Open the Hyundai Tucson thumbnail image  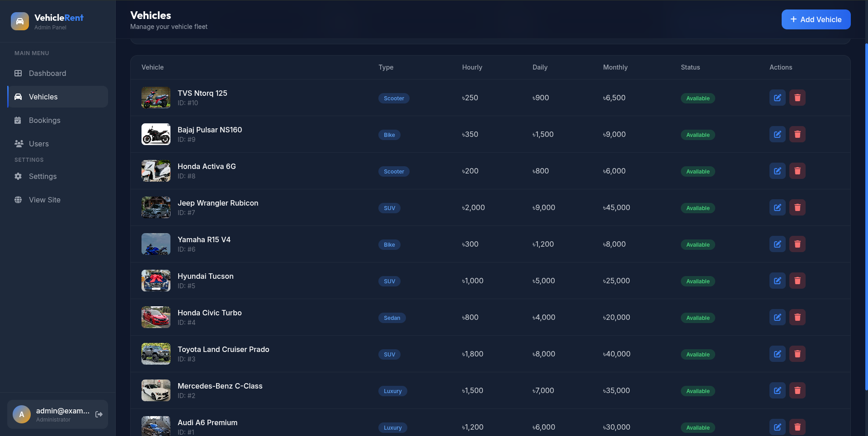pos(156,281)
